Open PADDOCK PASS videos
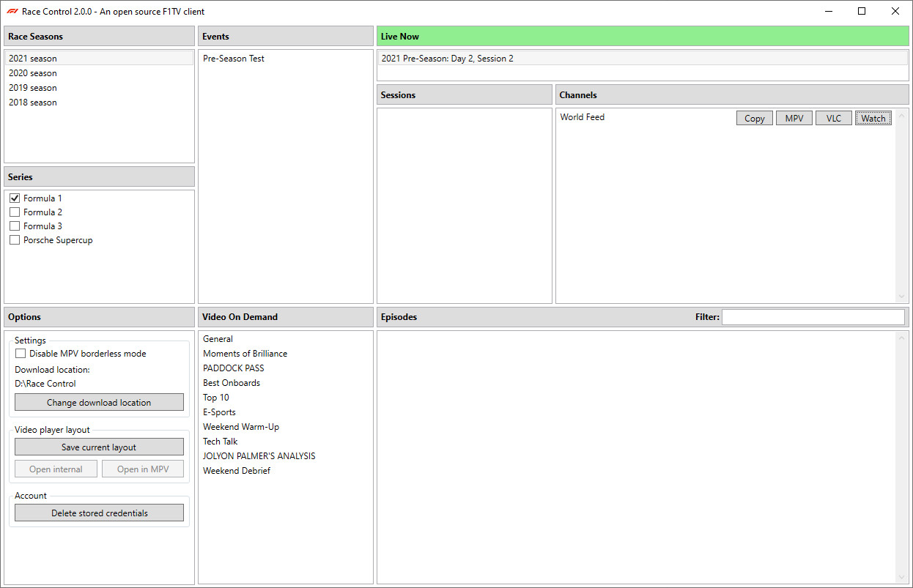The width and height of the screenshot is (913, 588). 286,368
